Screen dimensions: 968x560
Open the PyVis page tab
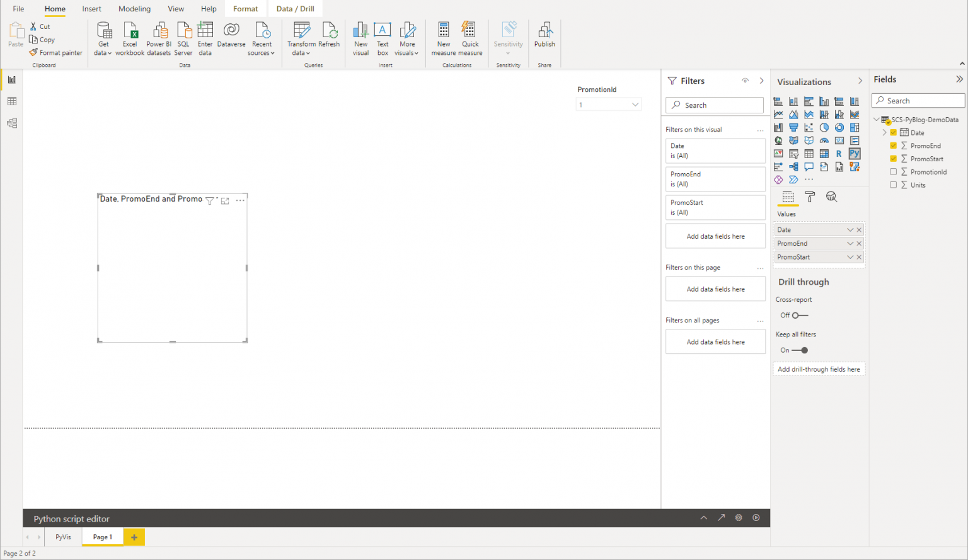pos(63,537)
